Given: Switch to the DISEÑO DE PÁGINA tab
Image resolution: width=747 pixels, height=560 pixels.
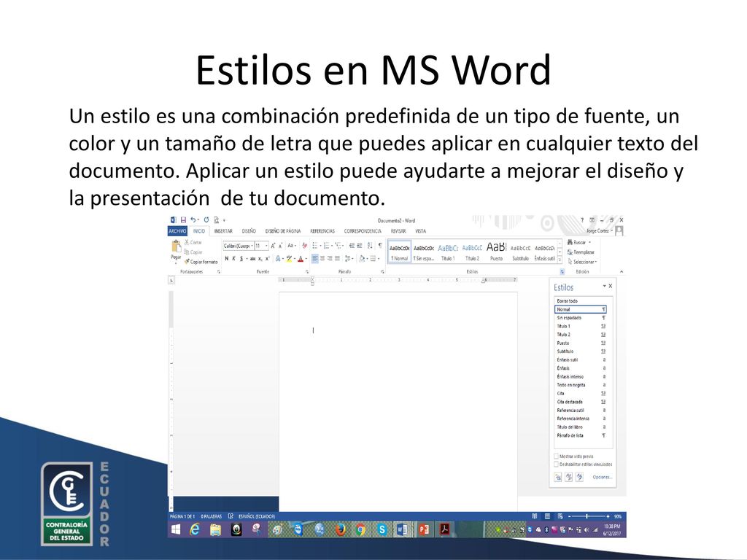Looking at the screenshot, I should point(283,231).
